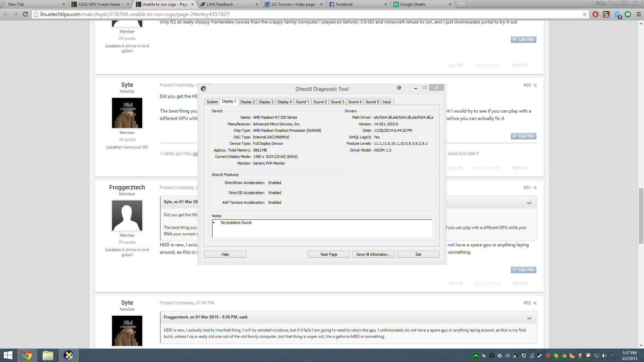Click the AdBlock stop-hand extension icon

click(x=595, y=14)
